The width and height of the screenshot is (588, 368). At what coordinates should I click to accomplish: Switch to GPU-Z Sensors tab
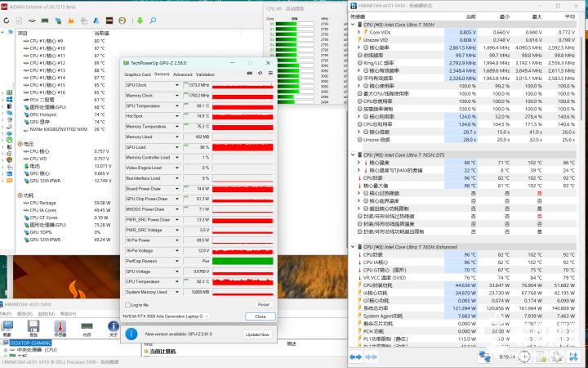click(162, 74)
